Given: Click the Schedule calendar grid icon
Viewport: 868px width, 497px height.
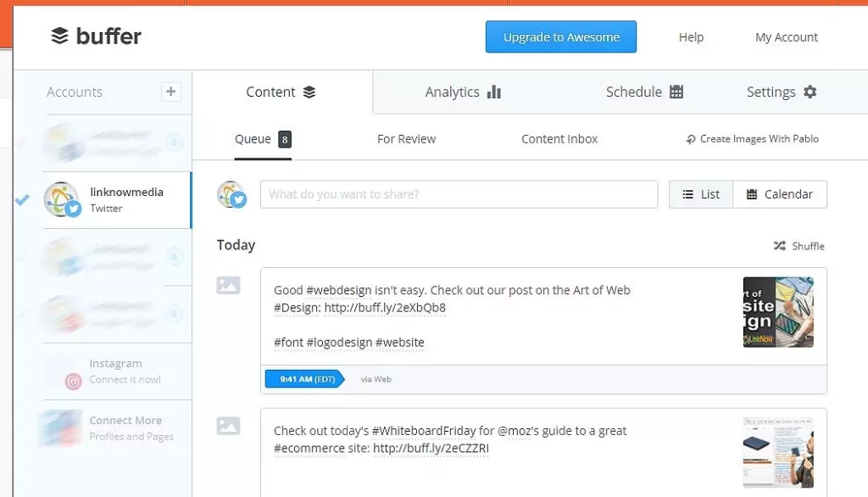Looking at the screenshot, I should point(676,92).
